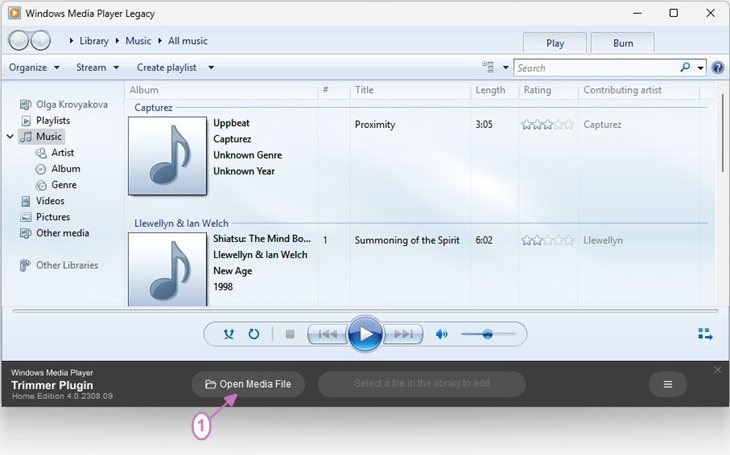Start playback with the Play button
Screen dimensions: 730x455
[x=365, y=334]
